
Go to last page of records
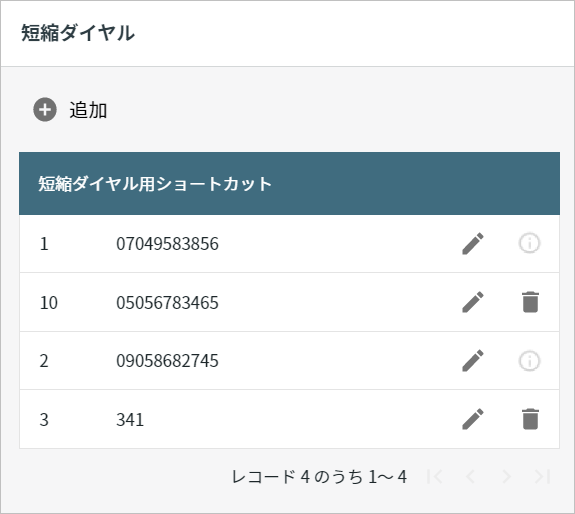coord(542,477)
